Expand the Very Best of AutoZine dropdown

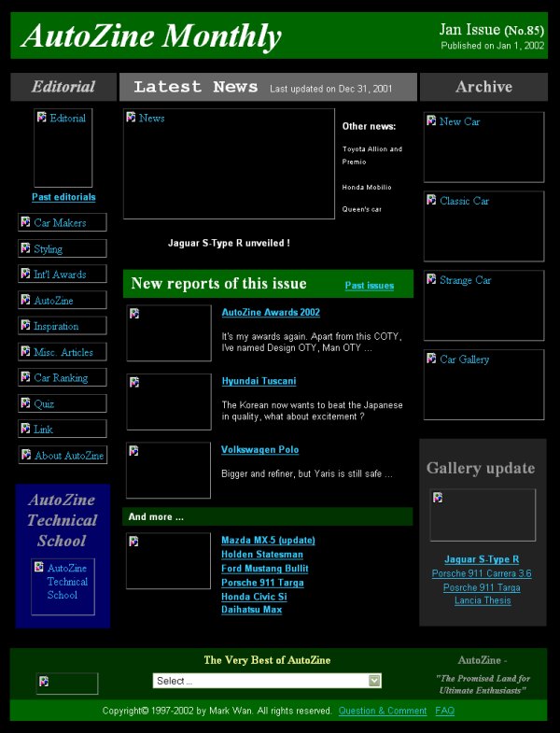[x=267, y=681]
